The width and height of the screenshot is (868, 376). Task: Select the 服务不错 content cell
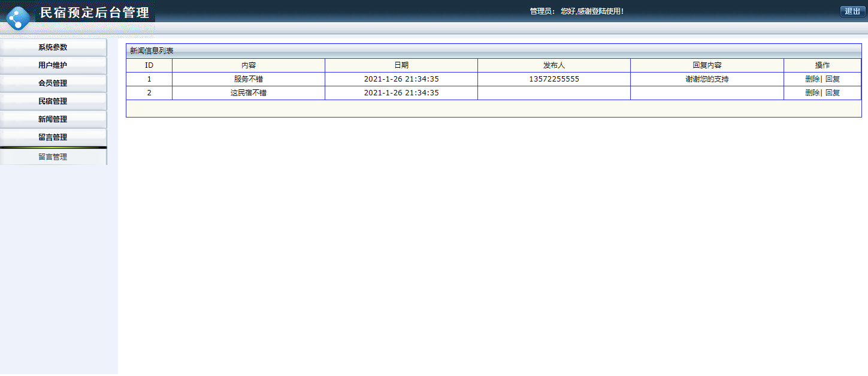(249, 79)
